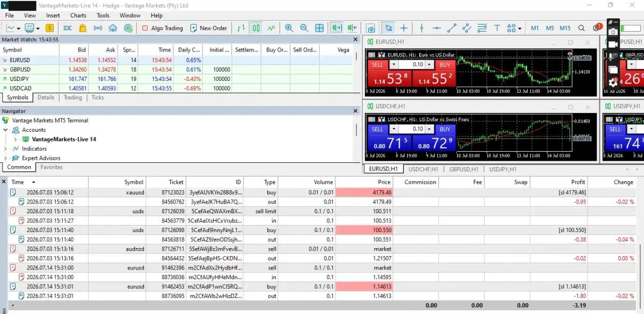Switch chart to candlesticks type
Image resolution: width=644 pixels, height=314 pixels.
(x=257, y=28)
